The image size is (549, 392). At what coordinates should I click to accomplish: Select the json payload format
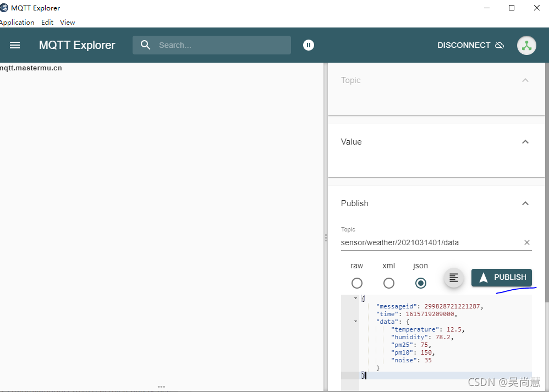click(x=420, y=283)
